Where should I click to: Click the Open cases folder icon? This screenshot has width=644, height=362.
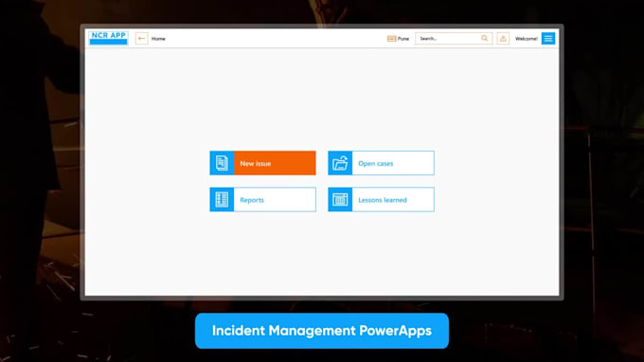tap(340, 163)
